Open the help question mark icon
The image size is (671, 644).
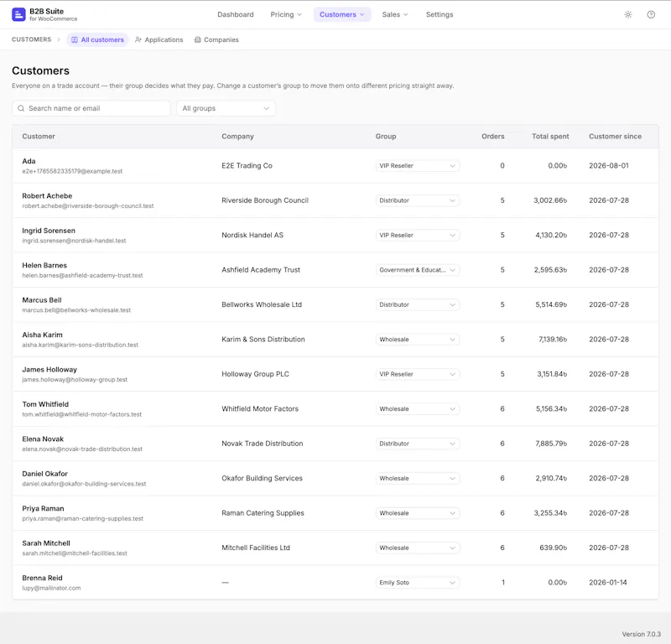pyautogui.click(x=651, y=14)
